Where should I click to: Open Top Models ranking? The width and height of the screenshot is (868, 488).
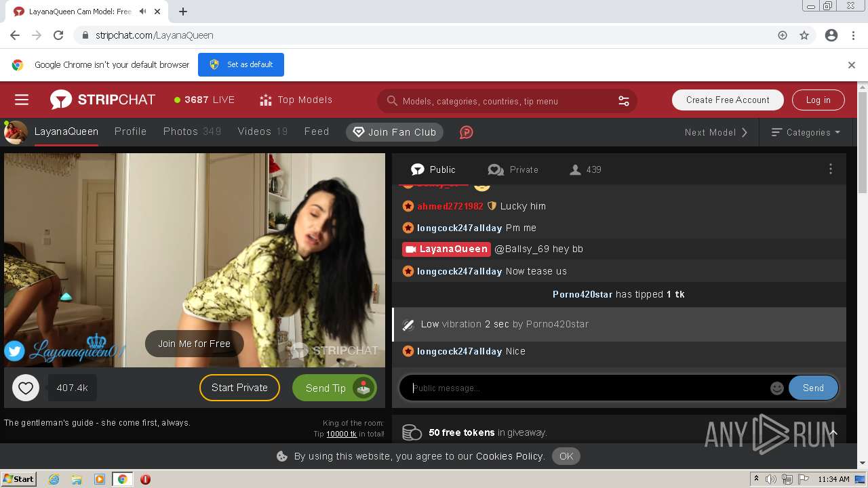pos(296,100)
